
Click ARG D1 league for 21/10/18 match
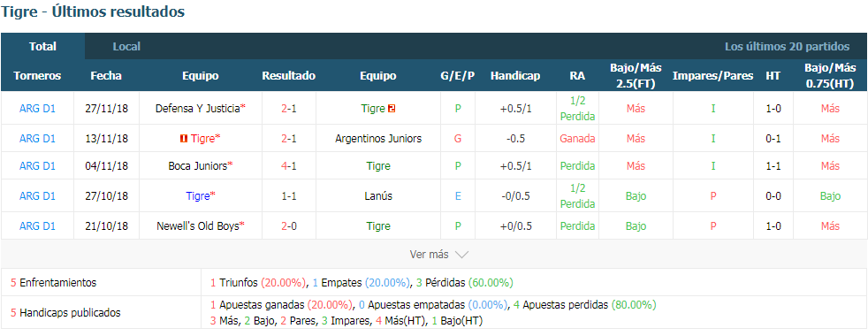click(37, 225)
